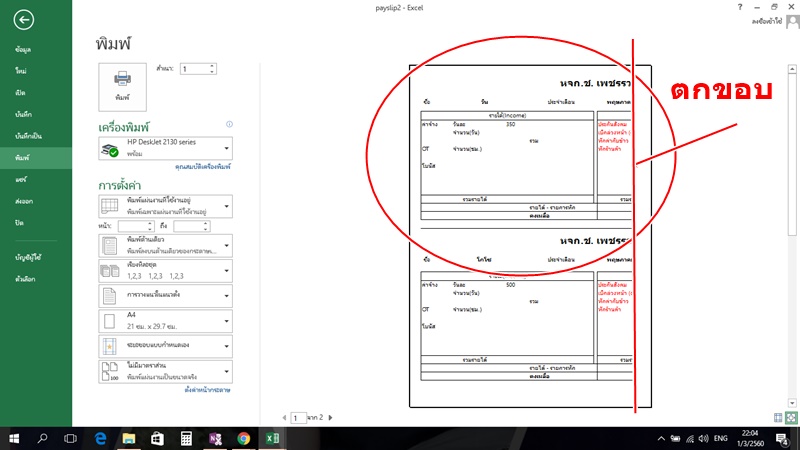Click the preview scrollbar up arrow
Image resolution: width=800 pixels, height=450 pixels.
pyautogui.click(x=792, y=69)
